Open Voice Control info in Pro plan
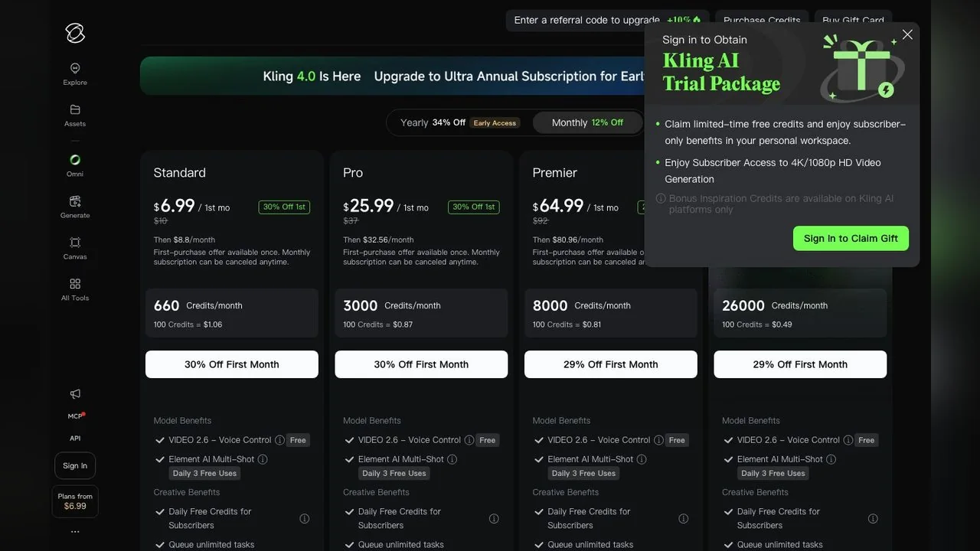The height and width of the screenshot is (551, 980). [x=469, y=440]
